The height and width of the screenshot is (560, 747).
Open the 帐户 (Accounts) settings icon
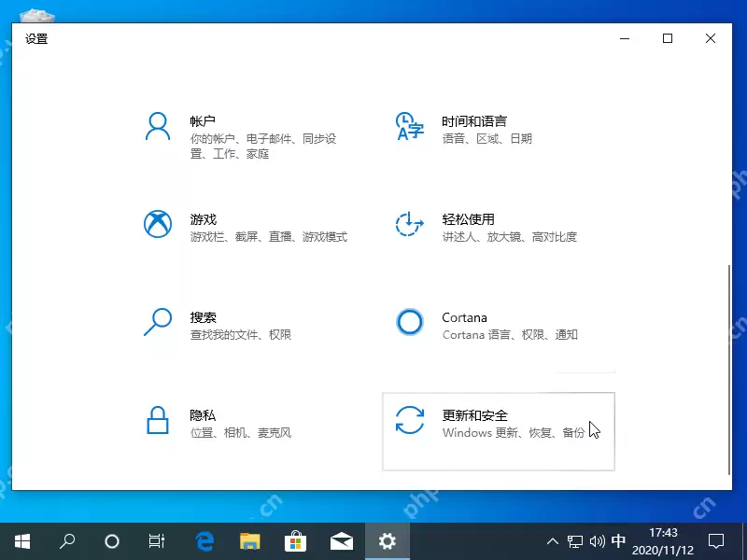pyautogui.click(x=157, y=125)
